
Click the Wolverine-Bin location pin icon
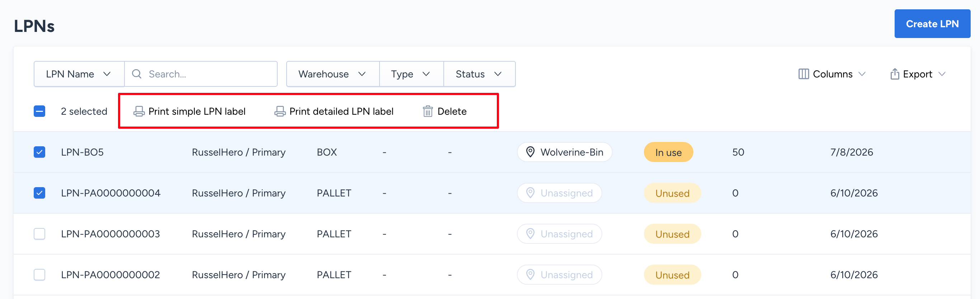click(530, 152)
